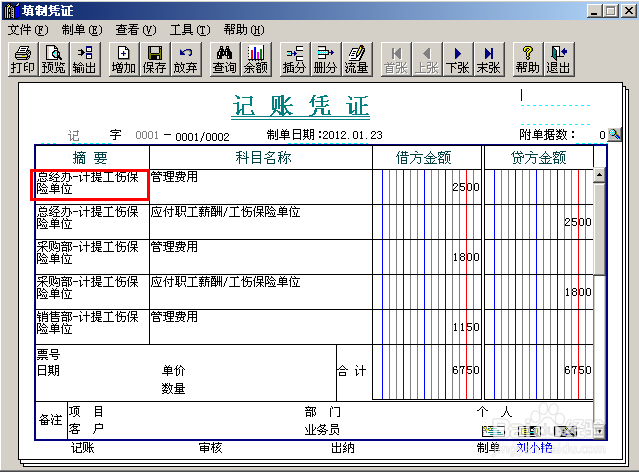Click 管理费用 account in first row
This screenshot has height=472, width=639.
click(x=261, y=187)
